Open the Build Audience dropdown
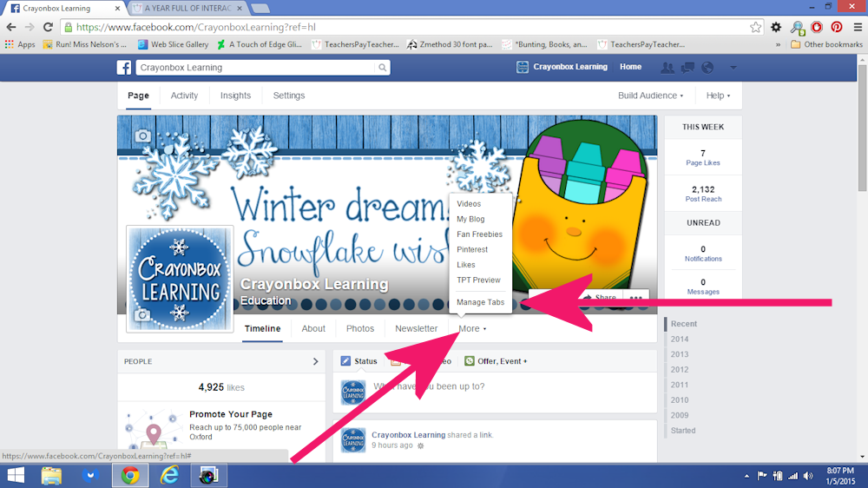Image resolution: width=868 pixels, height=488 pixels. pyautogui.click(x=650, y=96)
